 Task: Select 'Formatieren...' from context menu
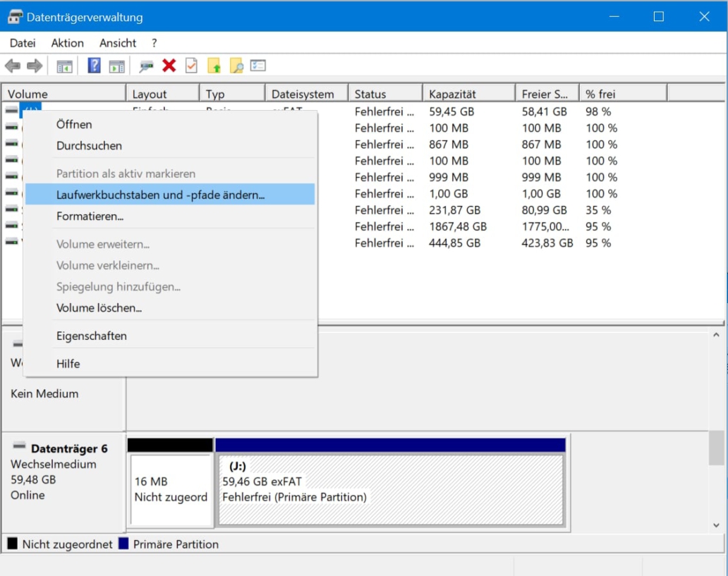pos(90,216)
